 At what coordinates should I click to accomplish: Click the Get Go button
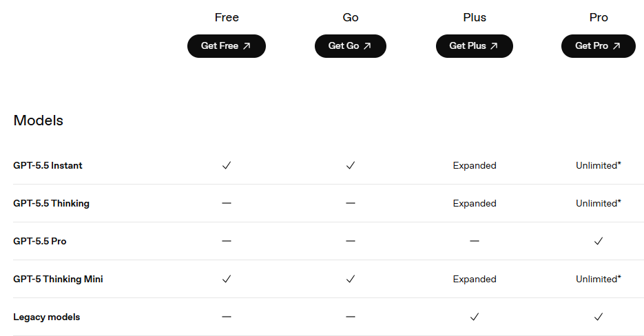pos(351,46)
